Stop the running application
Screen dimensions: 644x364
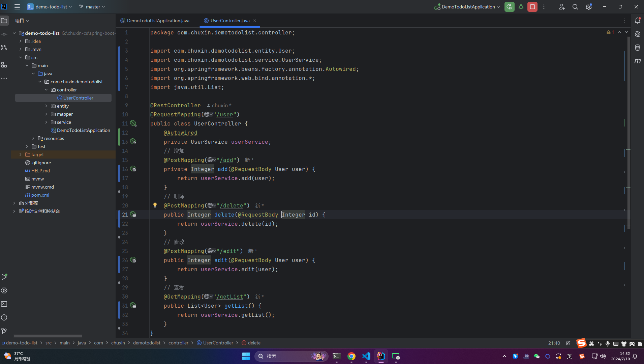point(532,7)
